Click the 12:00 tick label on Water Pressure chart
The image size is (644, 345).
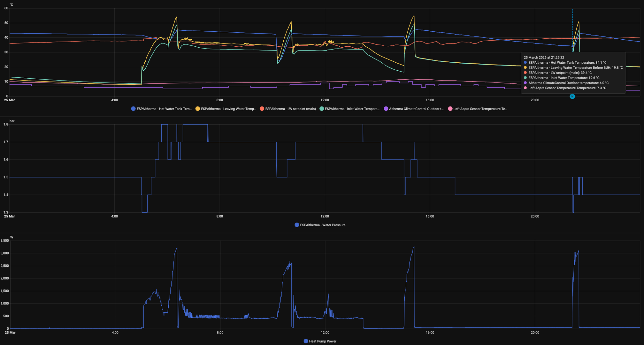point(325,216)
